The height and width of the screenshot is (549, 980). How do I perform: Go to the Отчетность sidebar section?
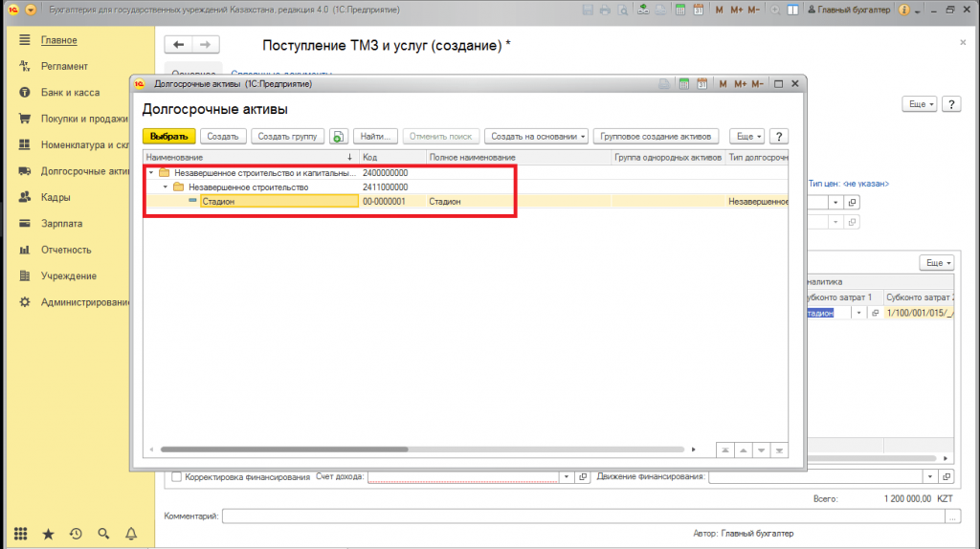(66, 250)
